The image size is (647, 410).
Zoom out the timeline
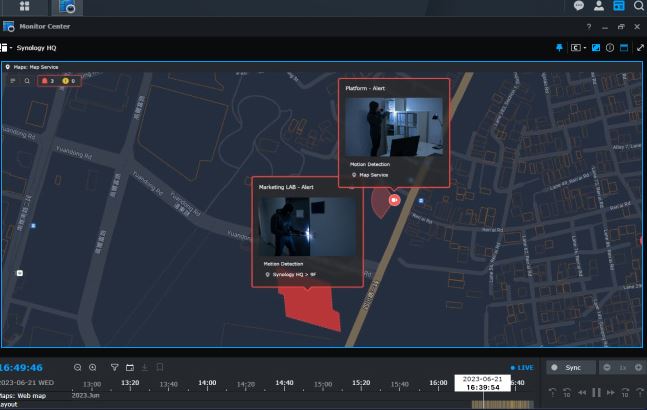pos(77,367)
